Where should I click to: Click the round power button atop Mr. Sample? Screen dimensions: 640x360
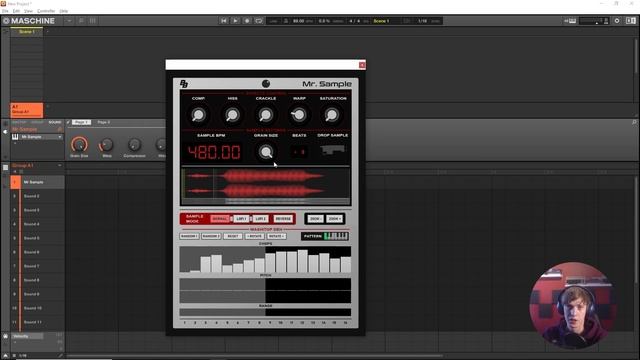tap(266, 84)
